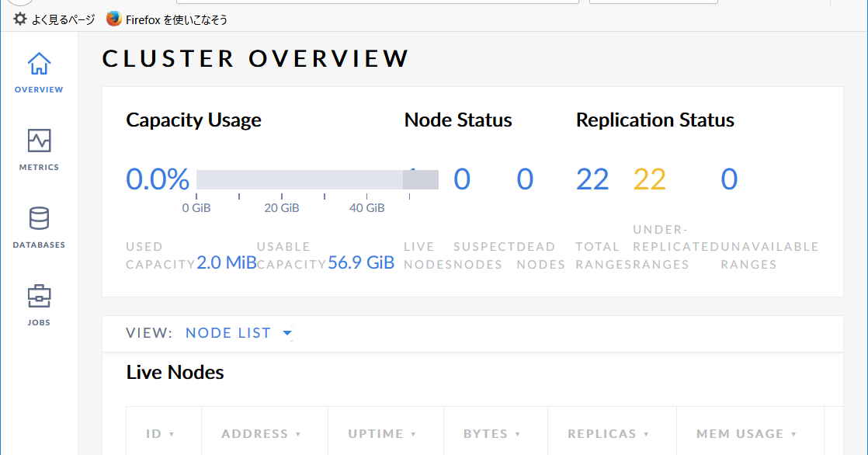Open the ADDRESS column sort dropdown
The width and height of the screenshot is (868, 455).
263,433
